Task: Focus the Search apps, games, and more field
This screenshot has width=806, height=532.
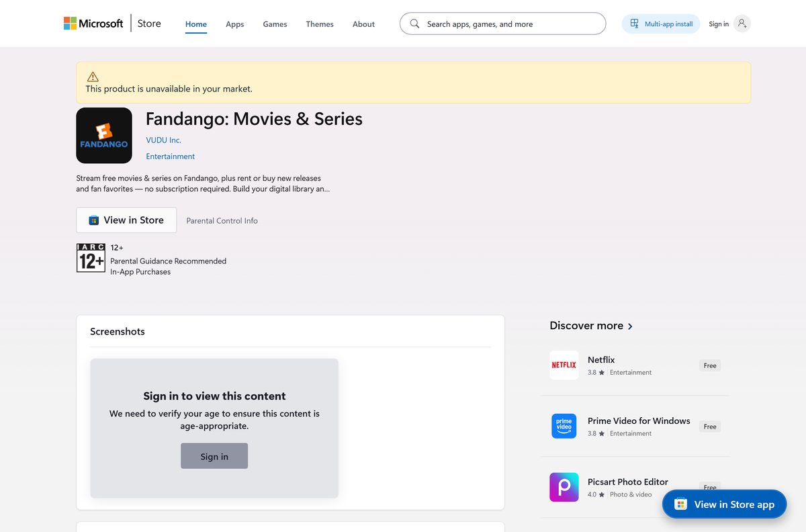Action: click(502, 24)
